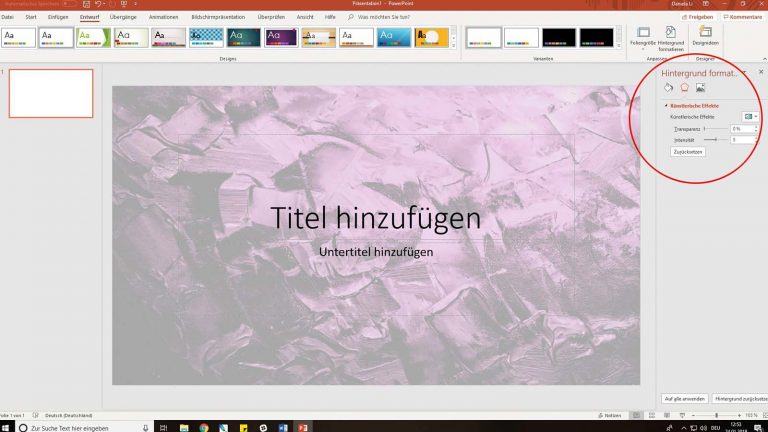Switch to Normal view icon in status bar

coord(636,415)
